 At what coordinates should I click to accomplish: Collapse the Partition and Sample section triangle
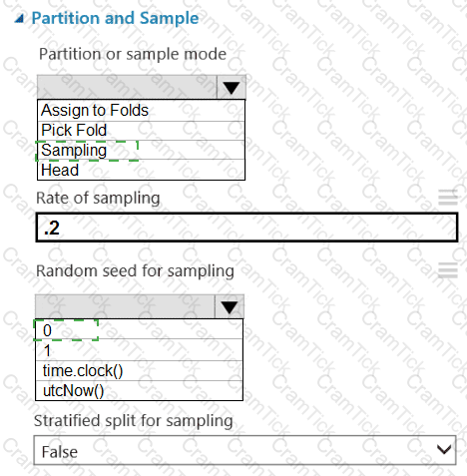coord(19,18)
